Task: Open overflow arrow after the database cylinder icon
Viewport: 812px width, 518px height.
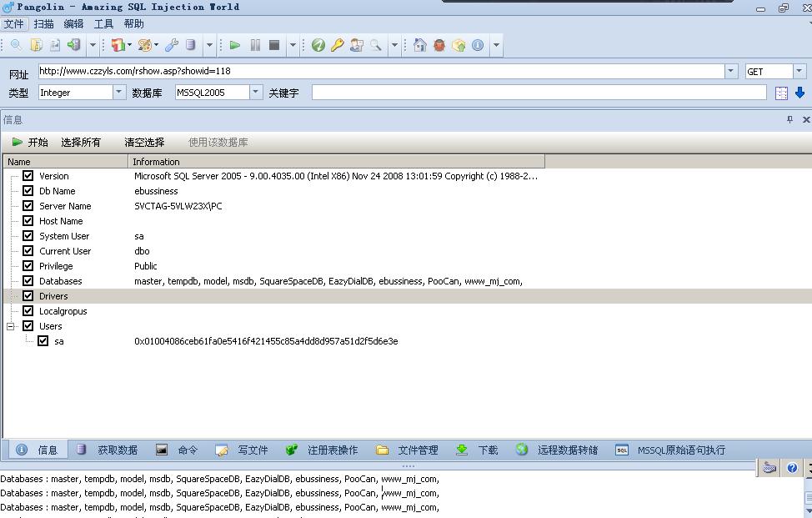Action: click(x=209, y=45)
